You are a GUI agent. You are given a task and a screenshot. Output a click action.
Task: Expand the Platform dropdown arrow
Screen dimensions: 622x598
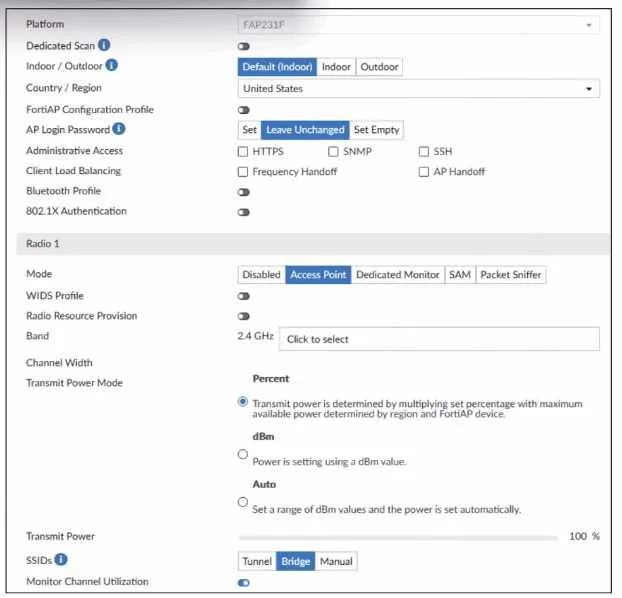[x=589, y=25]
